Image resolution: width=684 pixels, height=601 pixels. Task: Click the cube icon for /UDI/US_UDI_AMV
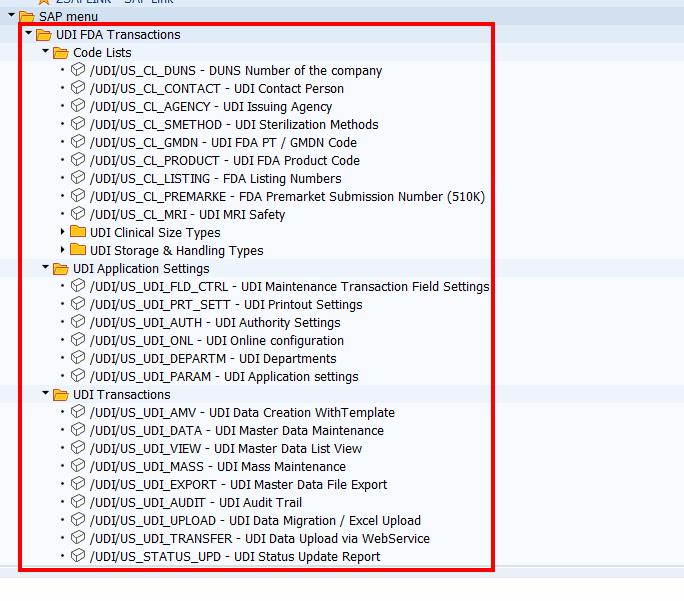(78, 412)
